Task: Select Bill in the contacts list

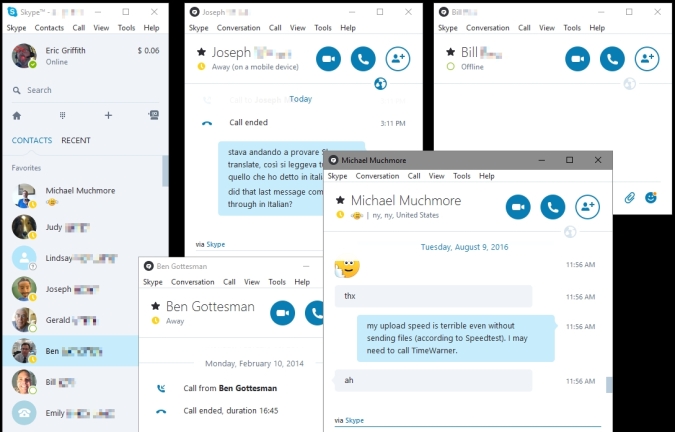Action: pyautogui.click(x=71, y=382)
